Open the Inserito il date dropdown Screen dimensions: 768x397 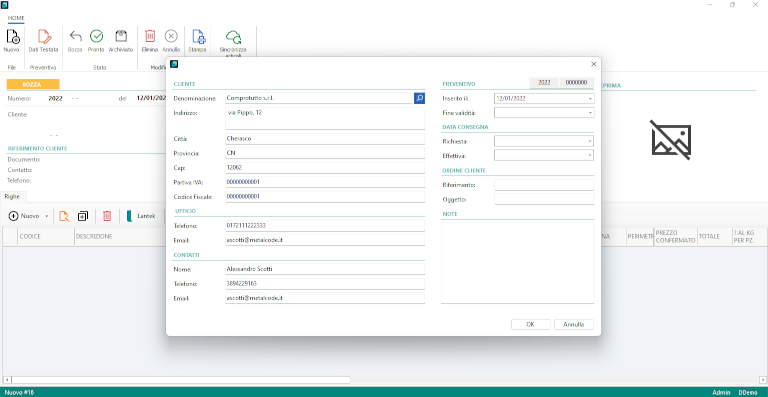tap(590, 98)
